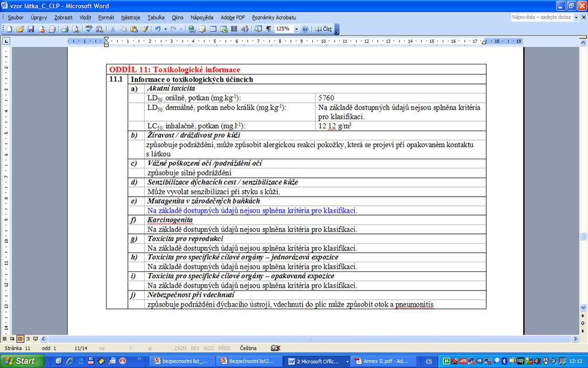
Task: Open the Tables and Borders toolbar
Action: [202, 29]
